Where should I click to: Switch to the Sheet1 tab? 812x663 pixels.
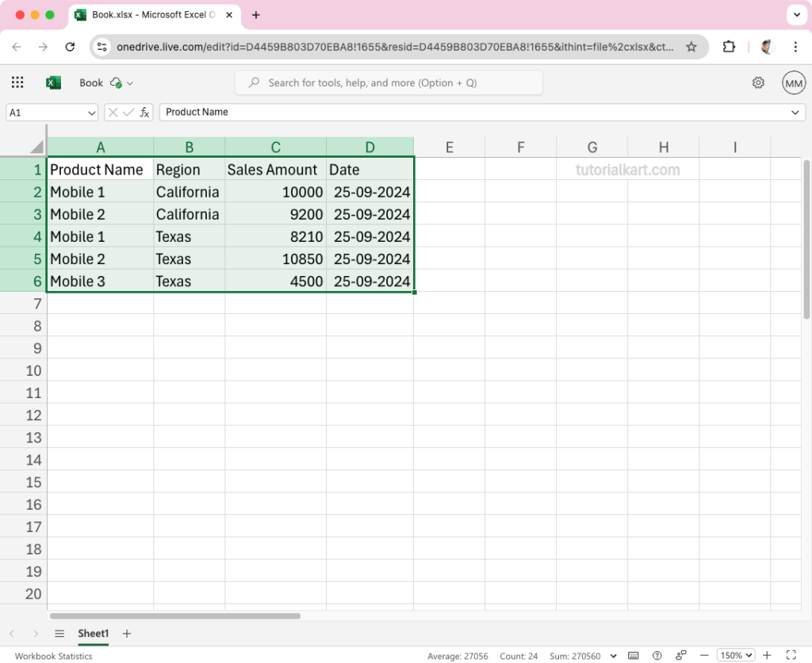coord(93,634)
